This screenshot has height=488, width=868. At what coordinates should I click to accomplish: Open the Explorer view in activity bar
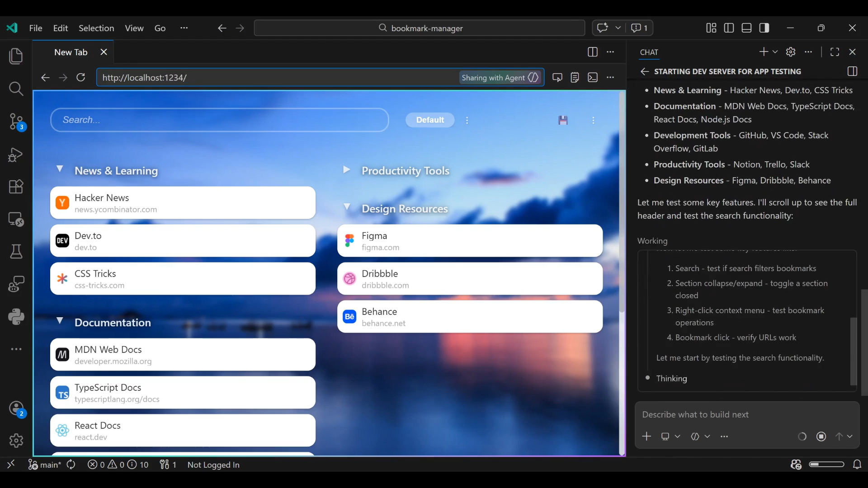pyautogui.click(x=16, y=56)
